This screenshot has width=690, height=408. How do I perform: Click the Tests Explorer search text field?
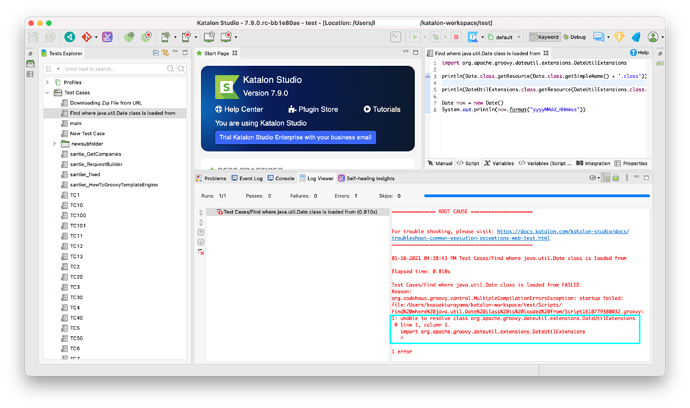[x=114, y=69]
